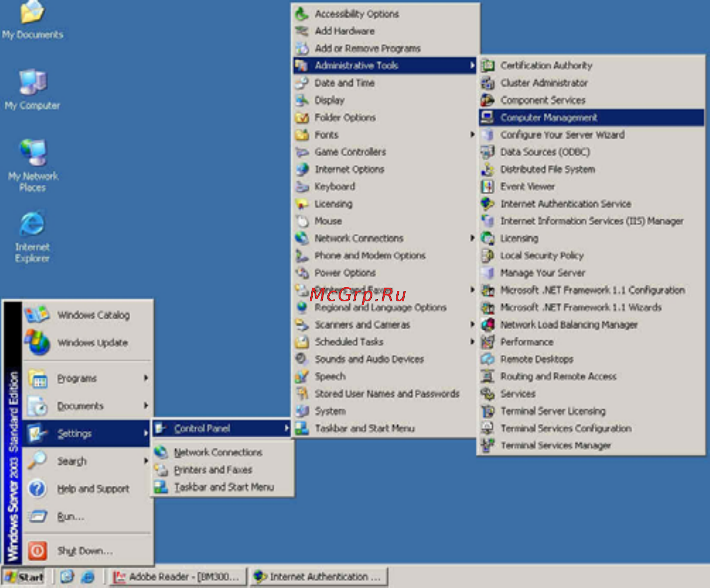Click Internet Explorer quick launch icon in taskbar
This screenshot has height=588, width=710.
pos(88,577)
